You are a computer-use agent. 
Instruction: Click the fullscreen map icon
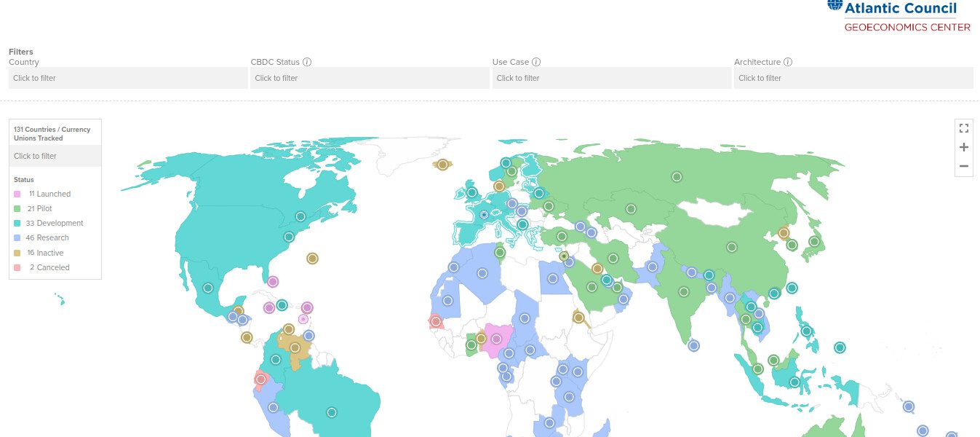(x=963, y=128)
